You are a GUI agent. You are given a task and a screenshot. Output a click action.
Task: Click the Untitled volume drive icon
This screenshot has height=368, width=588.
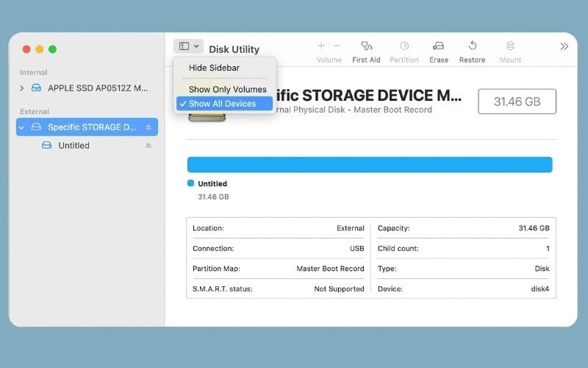click(46, 145)
